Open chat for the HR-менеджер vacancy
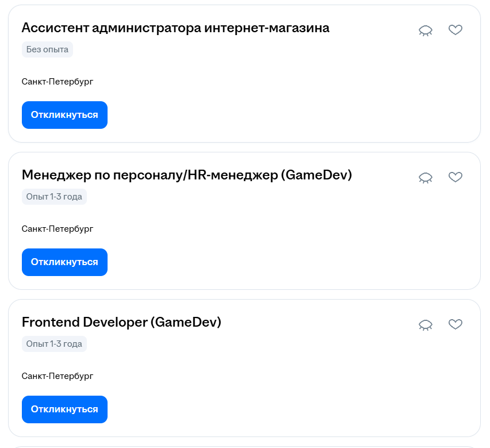Viewport: 490px width, 448px height. tap(425, 177)
